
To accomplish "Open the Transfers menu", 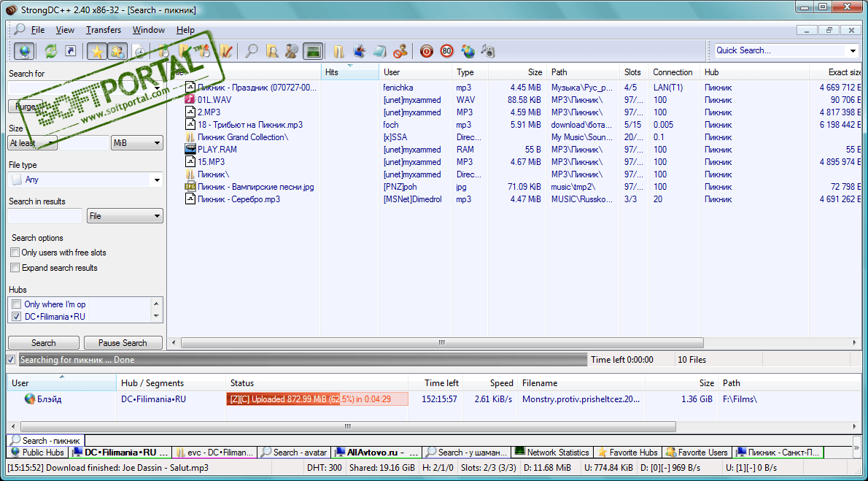I will pyautogui.click(x=103, y=30).
